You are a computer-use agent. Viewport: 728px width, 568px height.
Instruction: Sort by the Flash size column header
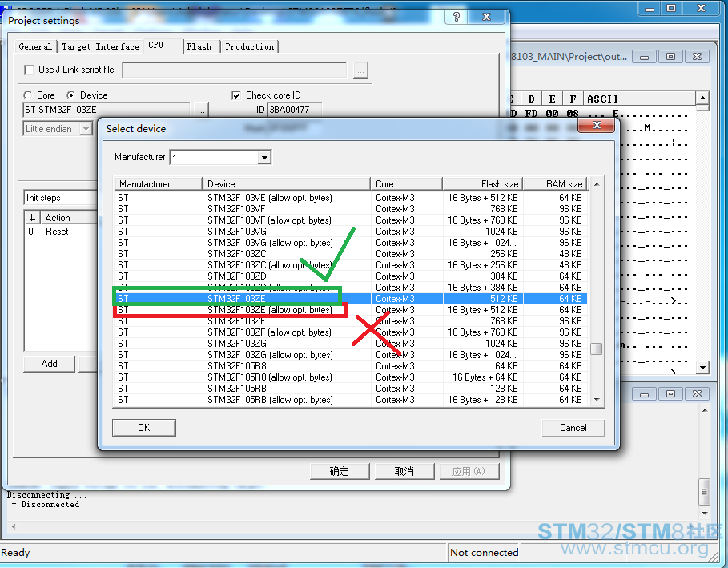(x=483, y=184)
